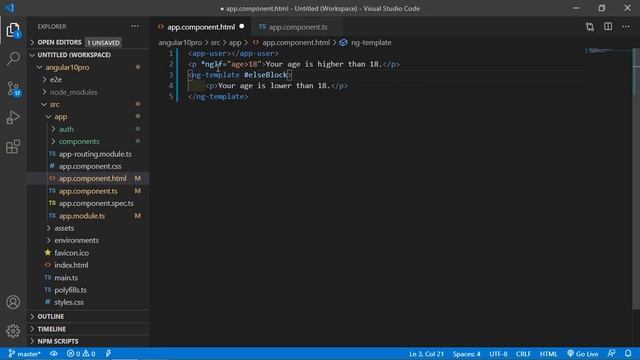Place cursor in line 4 paragraph text
Screen dimensions: 640x360
tap(273, 86)
